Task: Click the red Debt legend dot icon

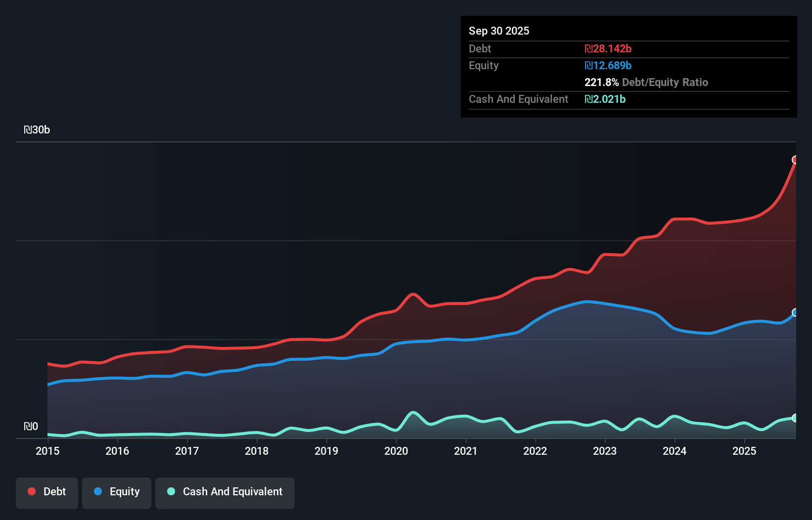Action: pyautogui.click(x=31, y=491)
